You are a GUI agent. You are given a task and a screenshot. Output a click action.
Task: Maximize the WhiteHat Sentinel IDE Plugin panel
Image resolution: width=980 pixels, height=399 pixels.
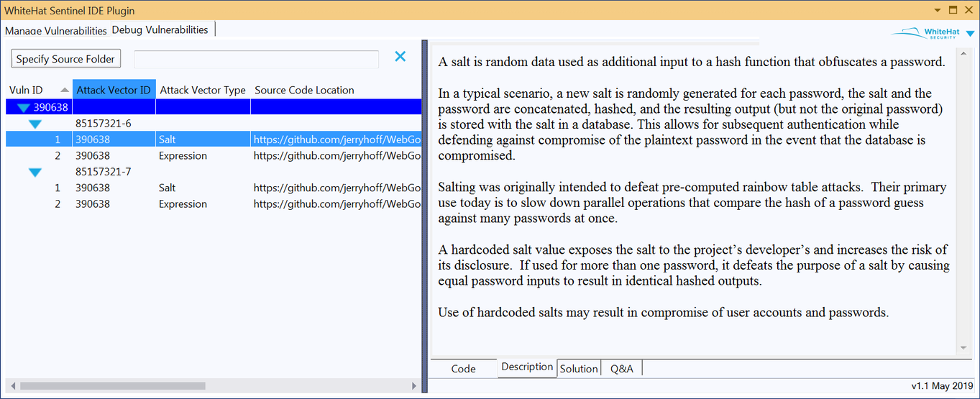pos(953,10)
